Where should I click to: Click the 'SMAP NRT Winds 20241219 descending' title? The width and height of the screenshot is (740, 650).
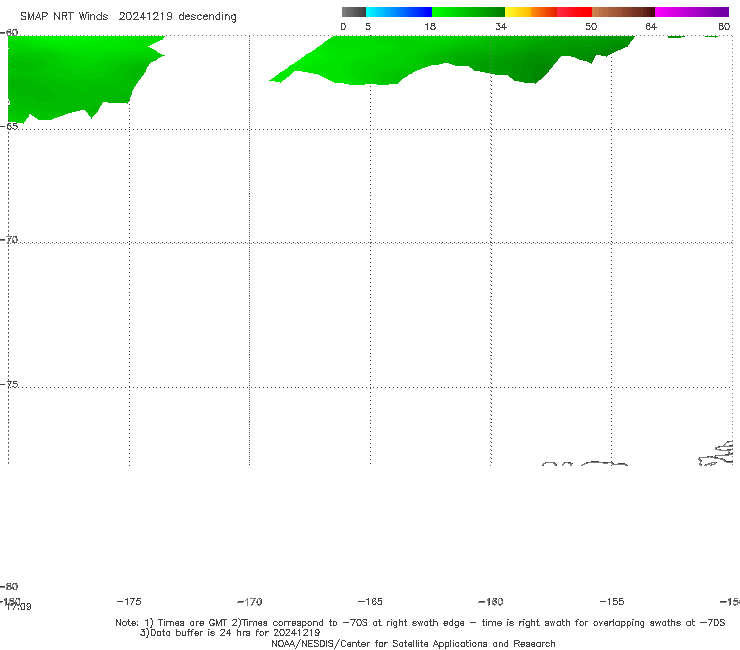128,17
